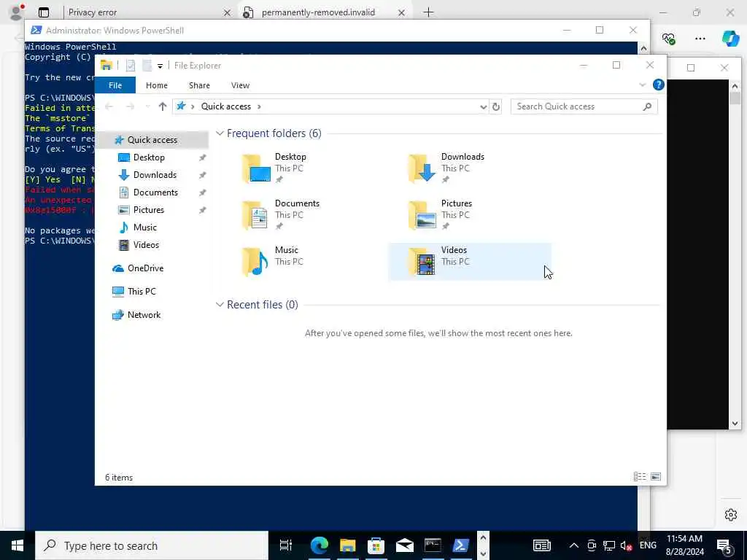
Task: Open a new browser tab
Action: click(428, 12)
